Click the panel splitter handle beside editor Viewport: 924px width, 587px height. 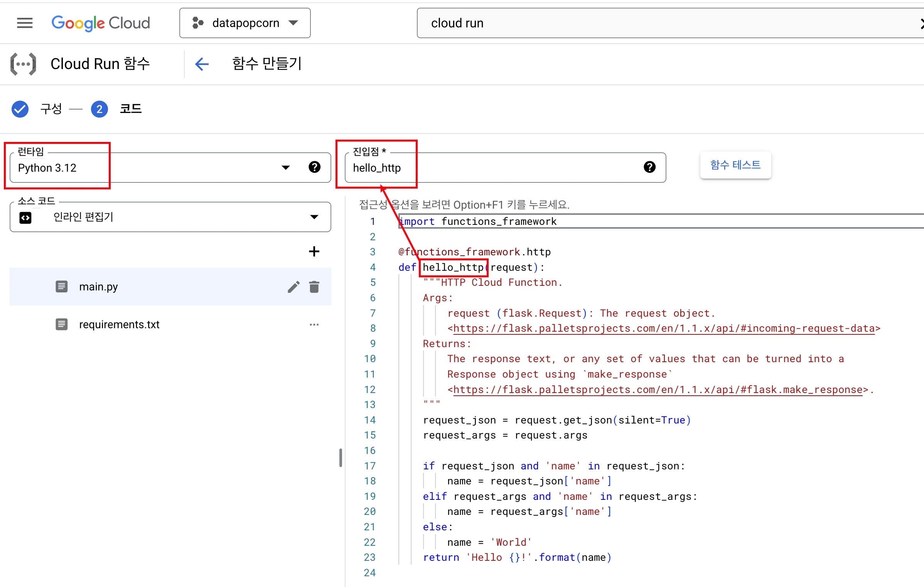pos(341,458)
